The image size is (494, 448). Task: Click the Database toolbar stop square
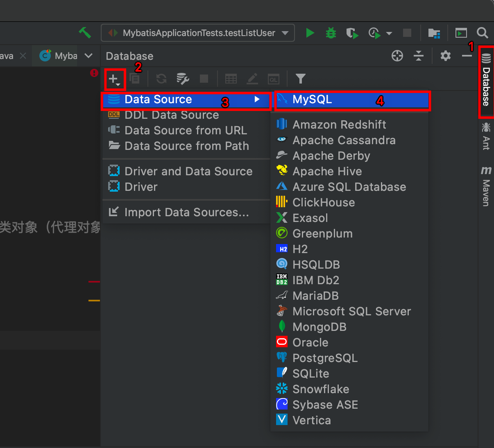204,79
